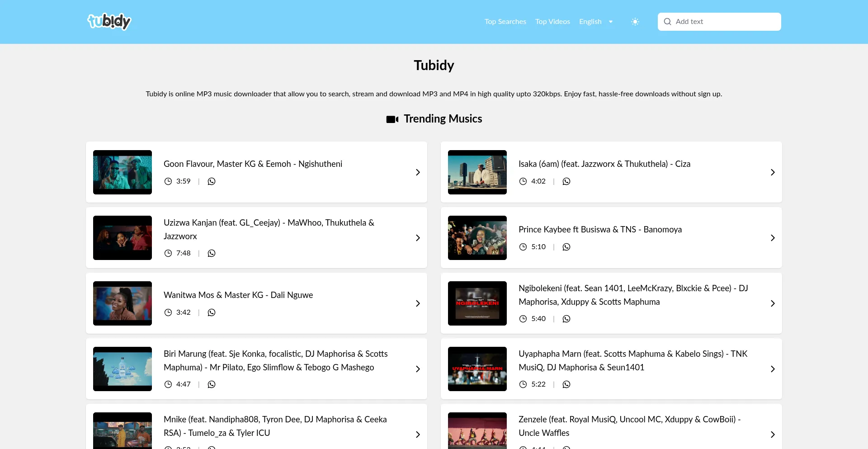Viewport: 868px width, 449px height.
Task: Share Ngishutheni song via WhatsApp icon
Action: 212,181
